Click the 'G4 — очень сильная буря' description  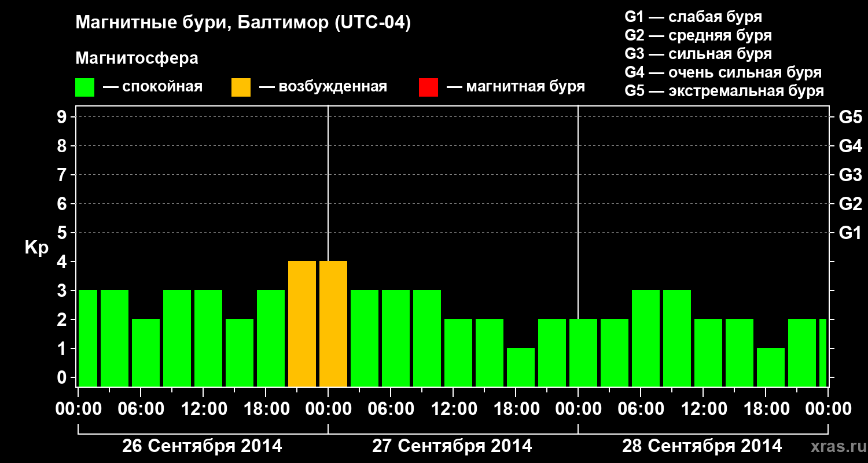point(723,72)
